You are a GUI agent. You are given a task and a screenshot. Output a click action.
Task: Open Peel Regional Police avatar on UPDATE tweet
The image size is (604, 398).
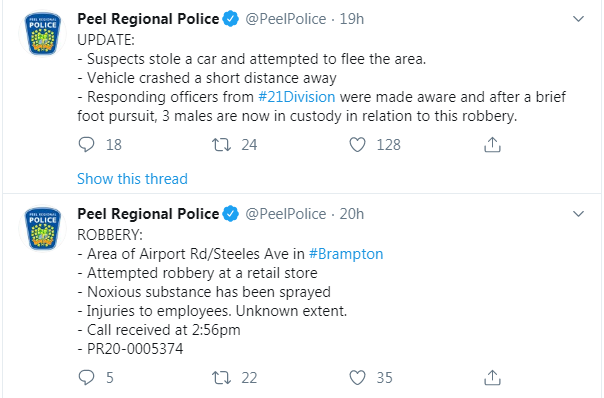42,34
